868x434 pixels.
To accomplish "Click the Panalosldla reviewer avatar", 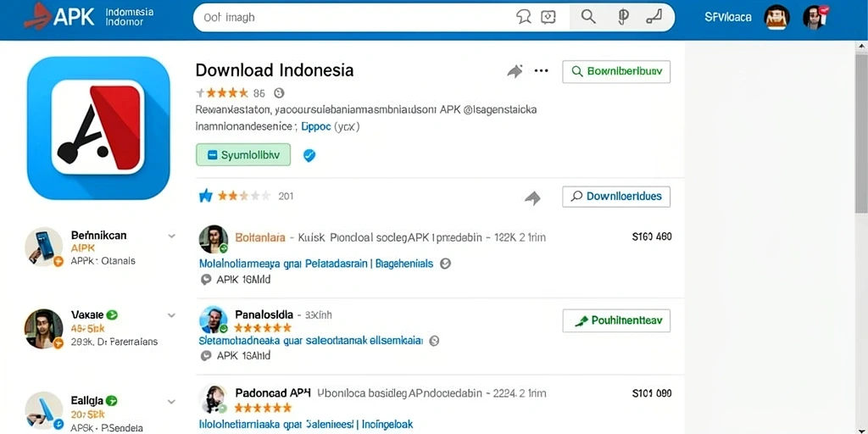I will pyautogui.click(x=213, y=320).
